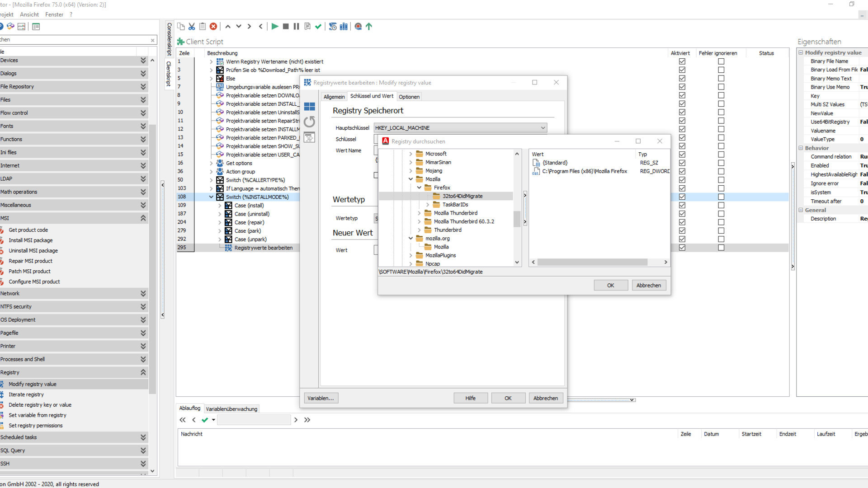This screenshot has width=868, height=488.
Task: Toggle Aktiviert checkbox for row 108 Switch INSTALLMODE
Action: pos(682,197)
